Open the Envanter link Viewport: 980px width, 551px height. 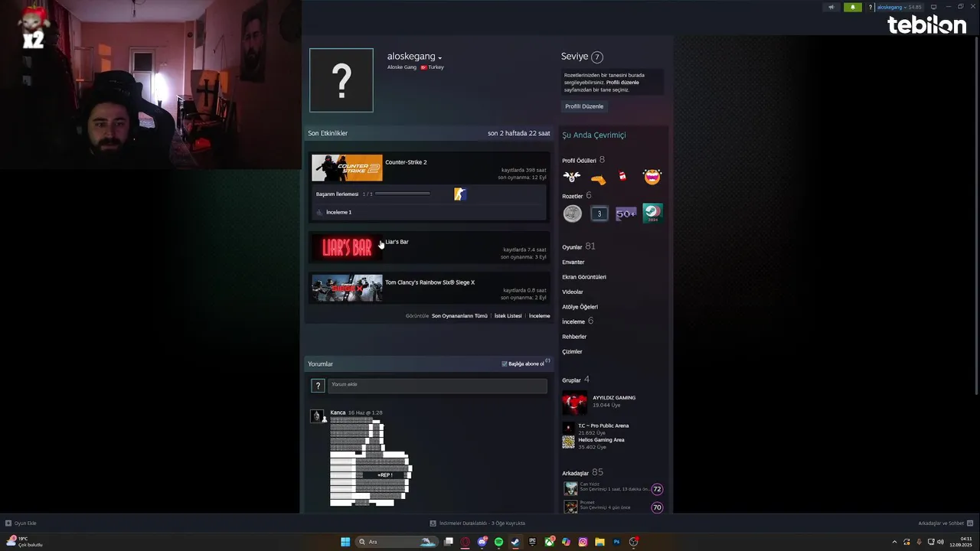573,262
